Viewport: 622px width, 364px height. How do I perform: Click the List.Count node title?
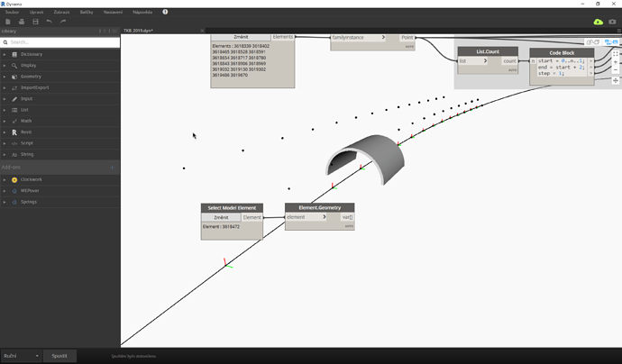(488, 51)
